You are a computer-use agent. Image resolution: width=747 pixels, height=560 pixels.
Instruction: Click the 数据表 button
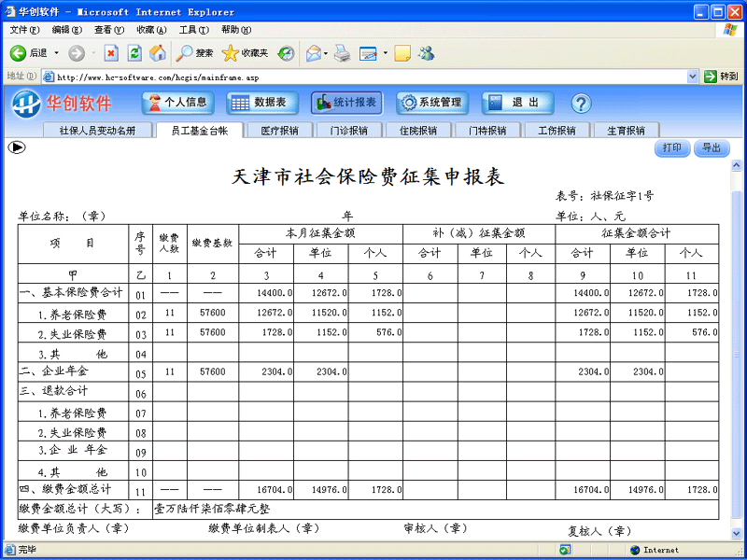click(x=262, y=103)
